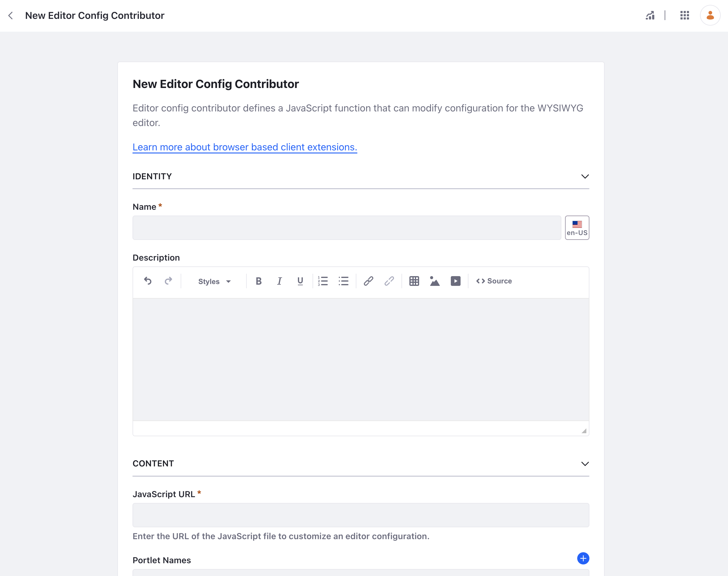
Task: Switch editor to Source view
Action: pyautogui.click(x=494, y=281)
